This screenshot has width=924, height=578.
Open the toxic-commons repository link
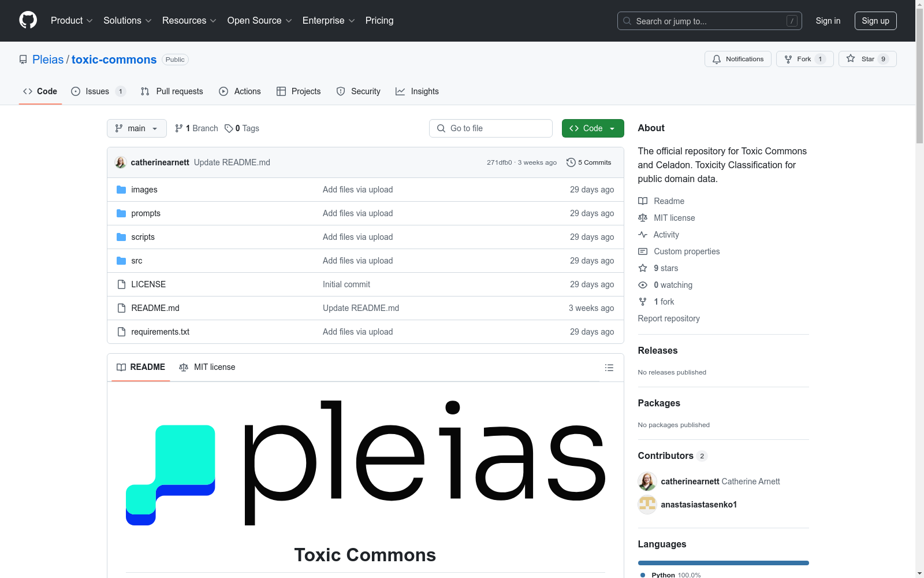click(x=114, y=60)
